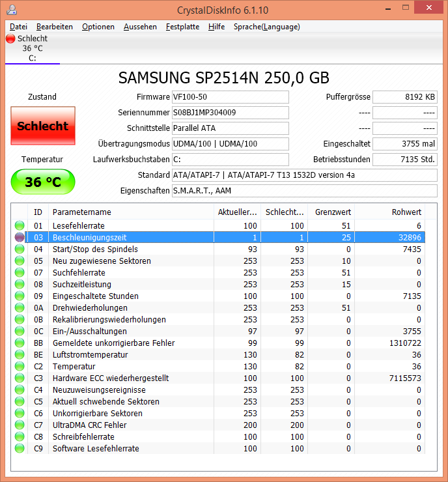Click the status dot for Aktuell schwebende Sektoren
448x482 pixels.
(x=20, y=401)
